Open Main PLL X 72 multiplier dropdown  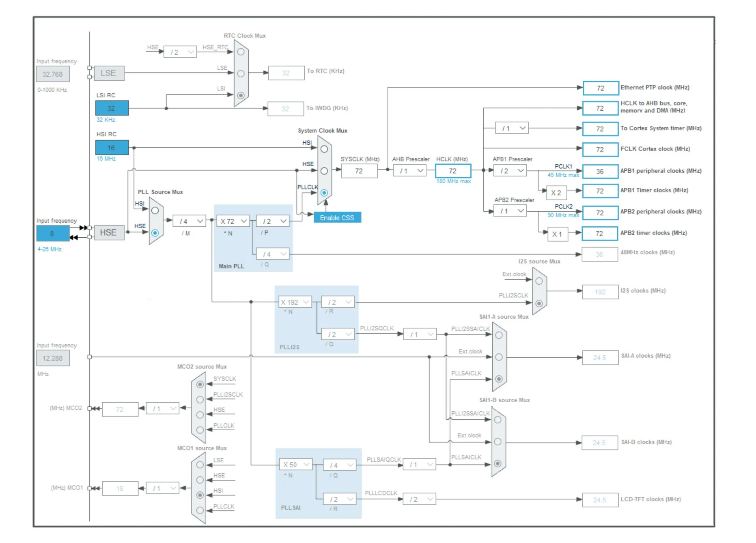point(233,221)
